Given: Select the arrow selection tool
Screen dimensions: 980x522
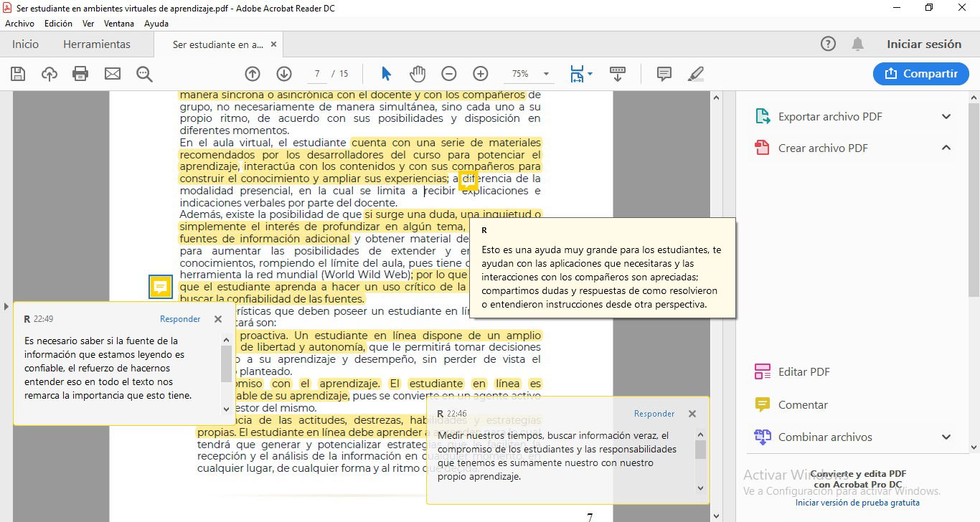Looking at the screenshot, I should (386, 74).
